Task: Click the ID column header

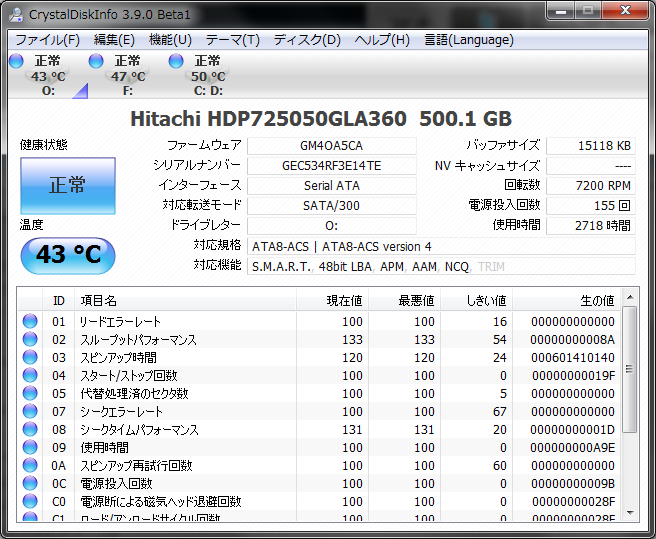Action: [x=59, y=300]
